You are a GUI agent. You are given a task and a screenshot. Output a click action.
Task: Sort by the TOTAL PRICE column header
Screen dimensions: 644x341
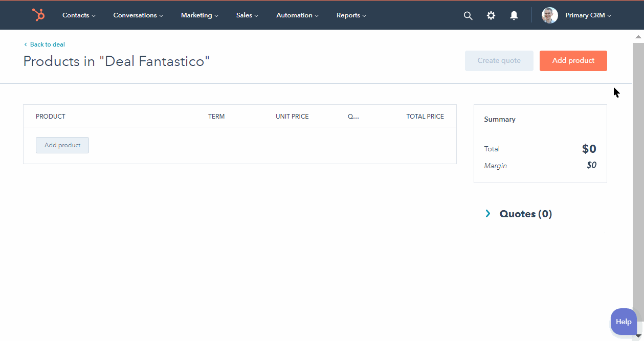click(x=425, y=116)
